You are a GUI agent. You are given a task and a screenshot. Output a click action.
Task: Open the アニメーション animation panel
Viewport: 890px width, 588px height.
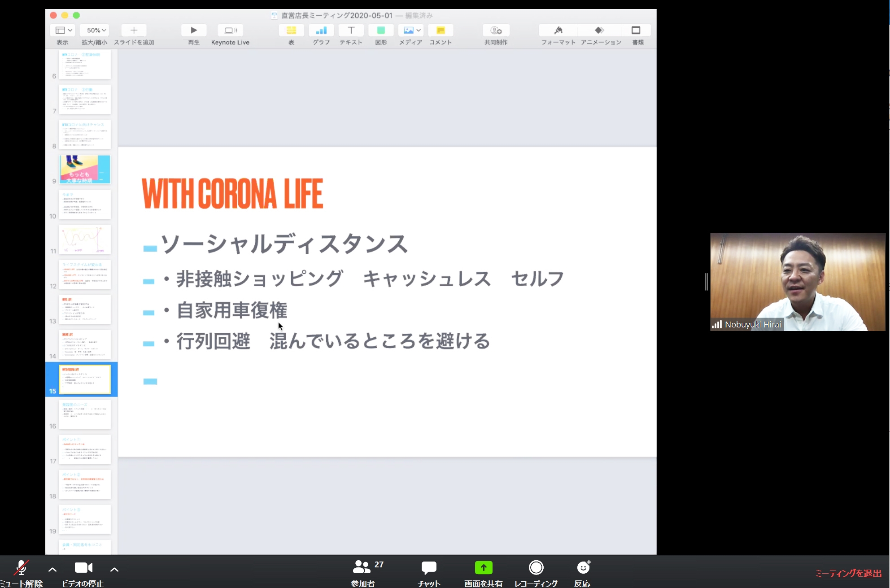pyautogui.click(x=600, y=30)
